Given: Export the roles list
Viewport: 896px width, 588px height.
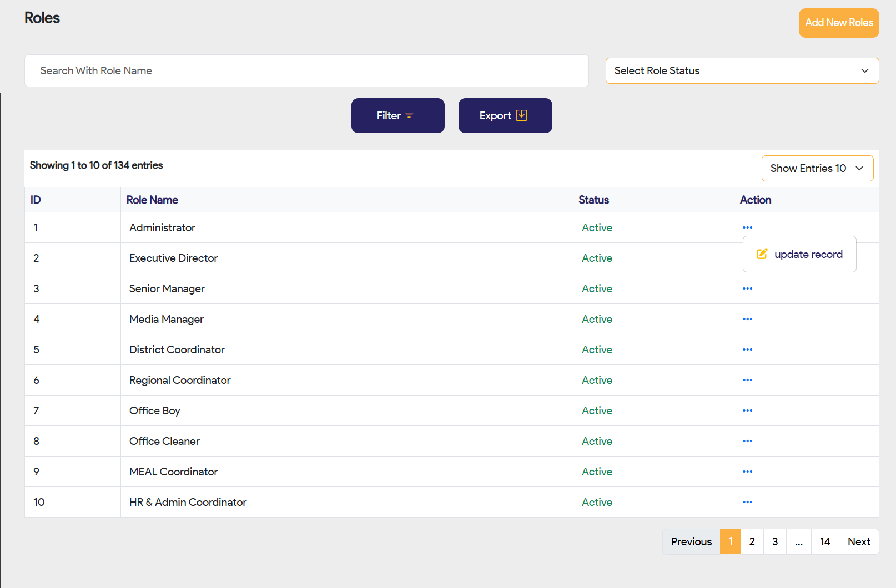Looking at the screenshot, I should (x=505, y=116).
